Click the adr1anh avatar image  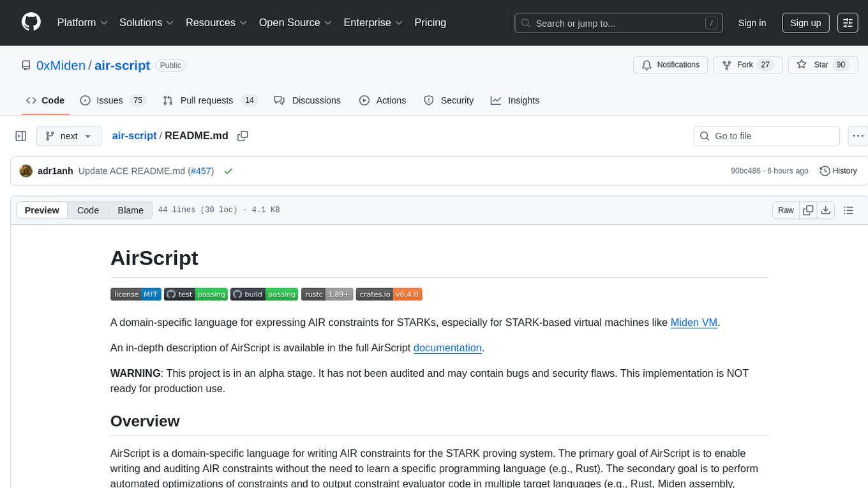click(26, 171)
